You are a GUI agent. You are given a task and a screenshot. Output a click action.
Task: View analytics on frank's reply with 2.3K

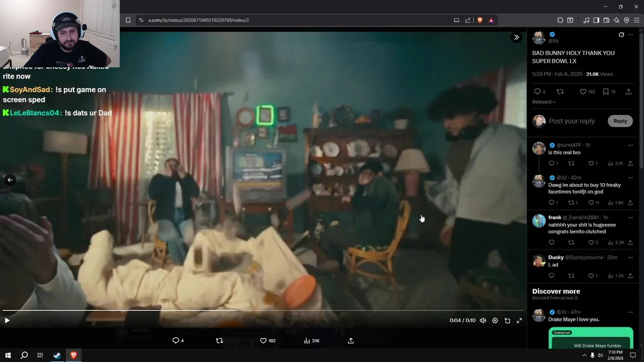616,242
